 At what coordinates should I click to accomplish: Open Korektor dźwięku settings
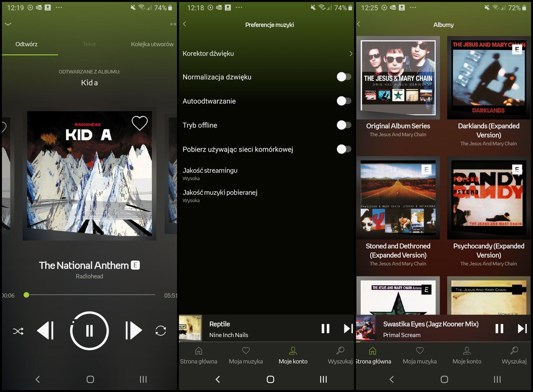267,53
